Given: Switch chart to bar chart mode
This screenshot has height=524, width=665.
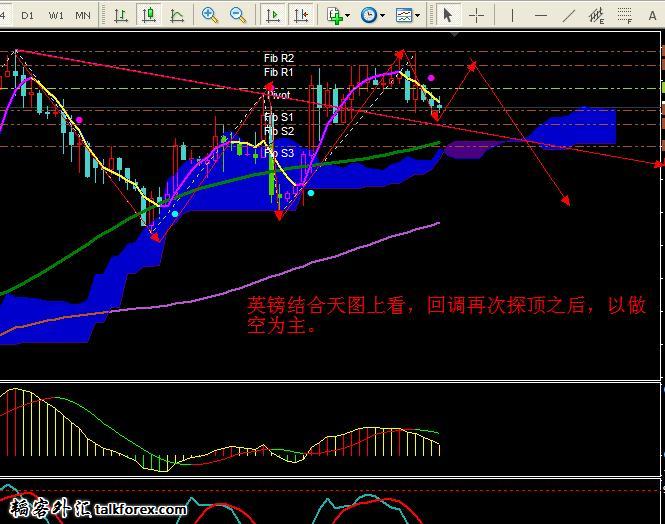Looking at the screenshot, I should [x=121, y=15].
